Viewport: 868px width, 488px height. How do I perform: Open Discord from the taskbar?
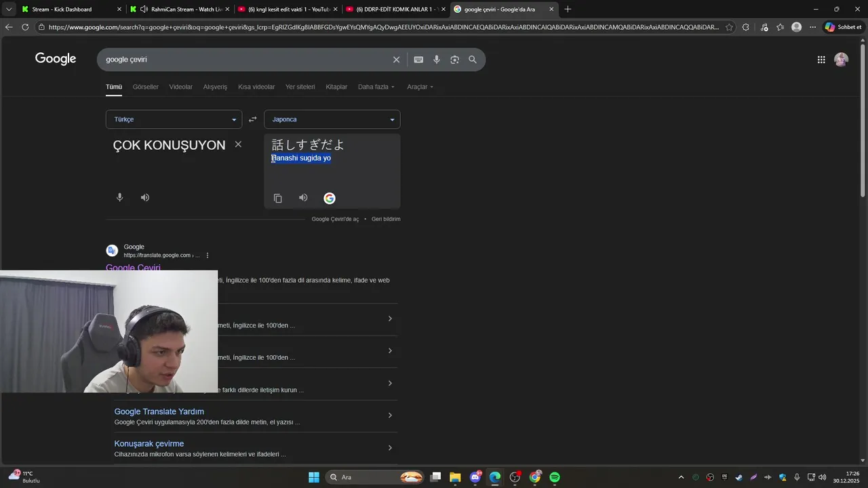475,477
